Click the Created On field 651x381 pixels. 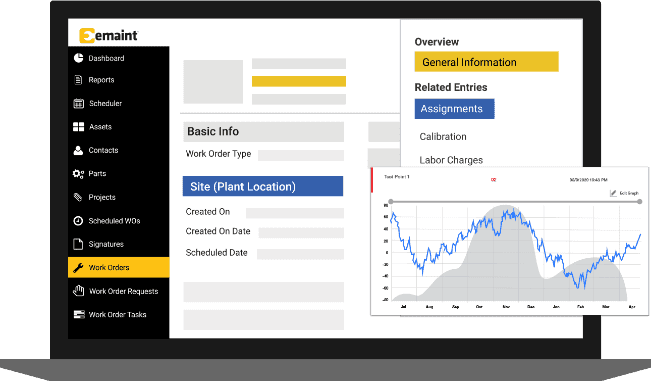click(x=295, y=213)
